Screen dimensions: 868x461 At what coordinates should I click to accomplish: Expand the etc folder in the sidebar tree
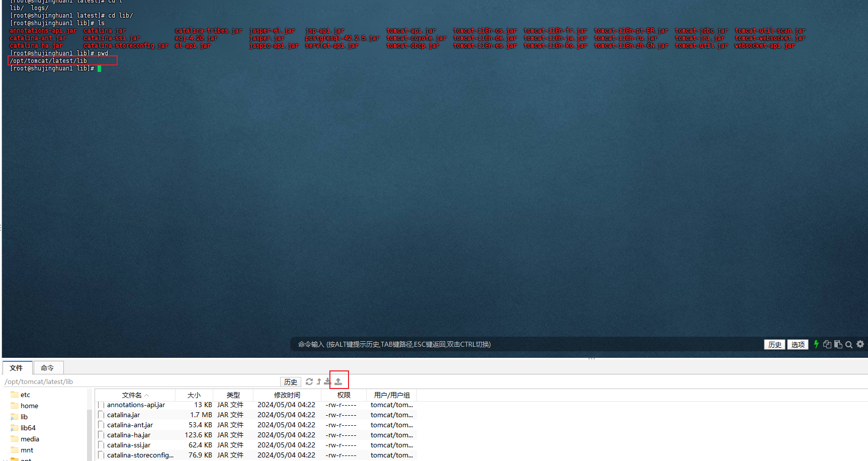[x=24, y=395]
